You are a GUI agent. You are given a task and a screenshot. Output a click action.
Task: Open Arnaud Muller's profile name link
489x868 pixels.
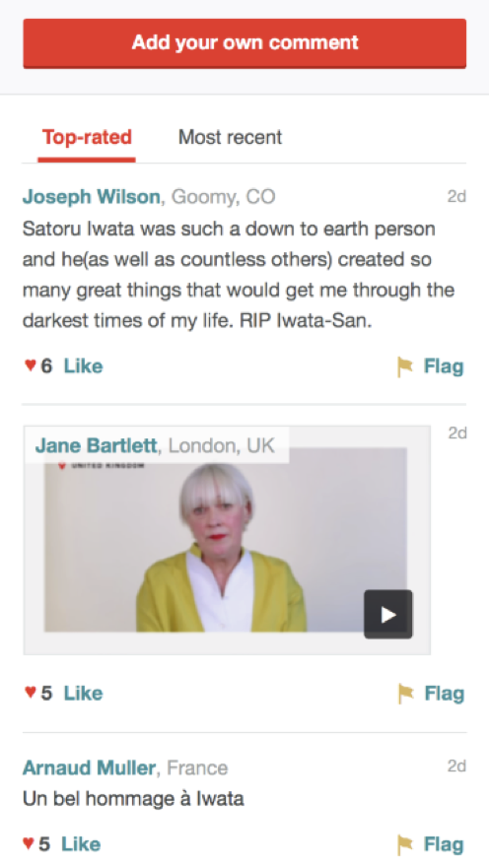tap(89, 768)
